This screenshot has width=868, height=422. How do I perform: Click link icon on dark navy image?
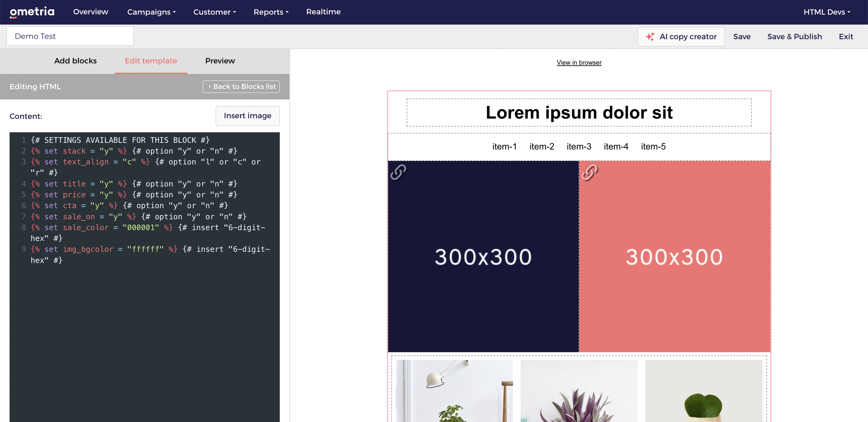click(398, 172)
